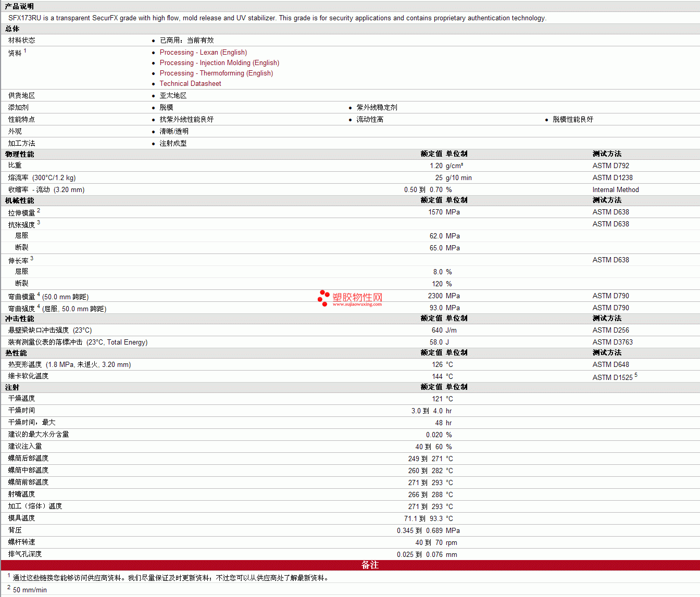Click the 机械性能 section header
Screen dimensions: 700x597
click(x=20, y=201)
